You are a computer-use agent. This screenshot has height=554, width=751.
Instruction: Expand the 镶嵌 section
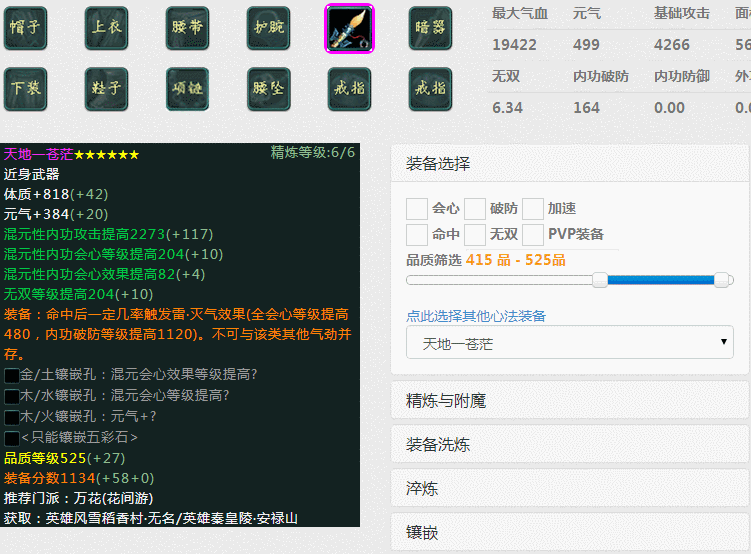coord(569,532)
